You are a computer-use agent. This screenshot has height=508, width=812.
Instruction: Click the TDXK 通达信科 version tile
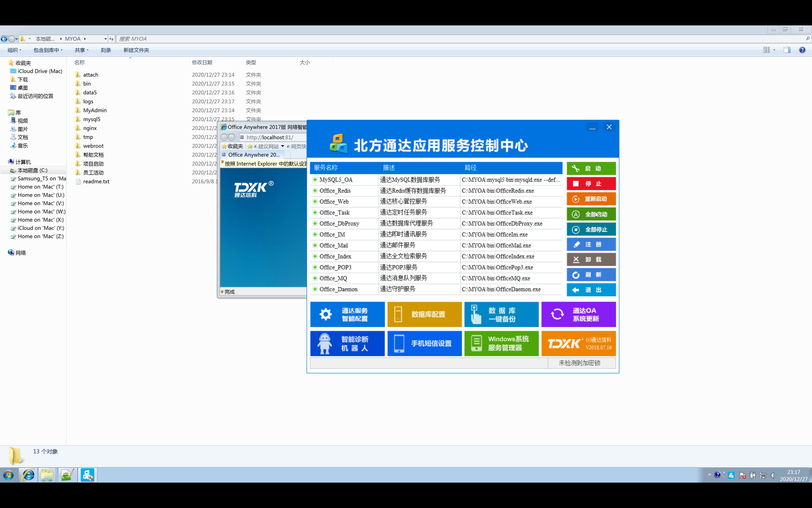(x=578, y=343)
